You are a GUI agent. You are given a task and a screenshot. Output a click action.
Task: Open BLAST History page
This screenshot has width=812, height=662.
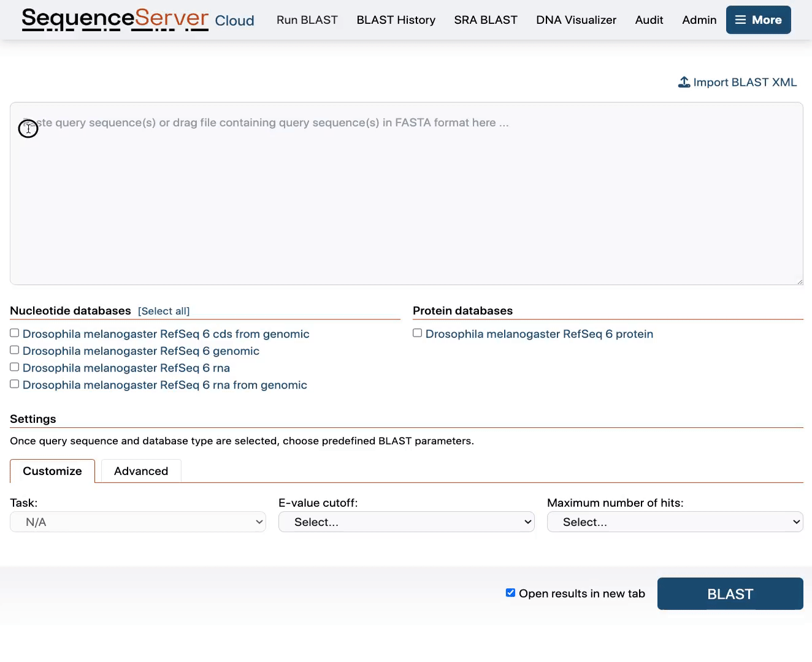point(396,20)
